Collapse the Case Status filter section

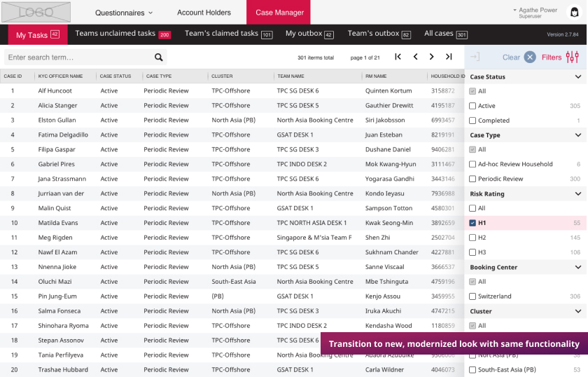pos(577,77)
